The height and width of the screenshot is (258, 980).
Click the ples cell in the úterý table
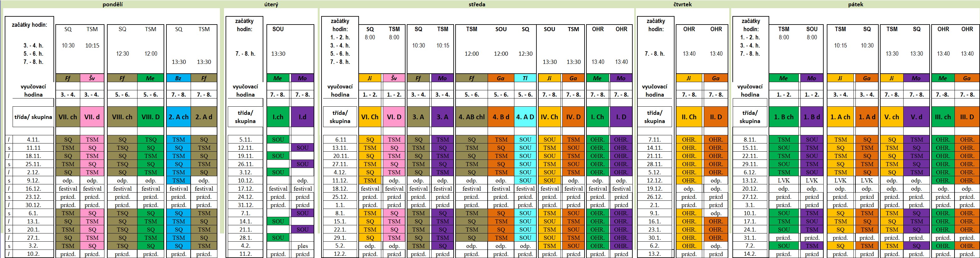pos(302,246)
